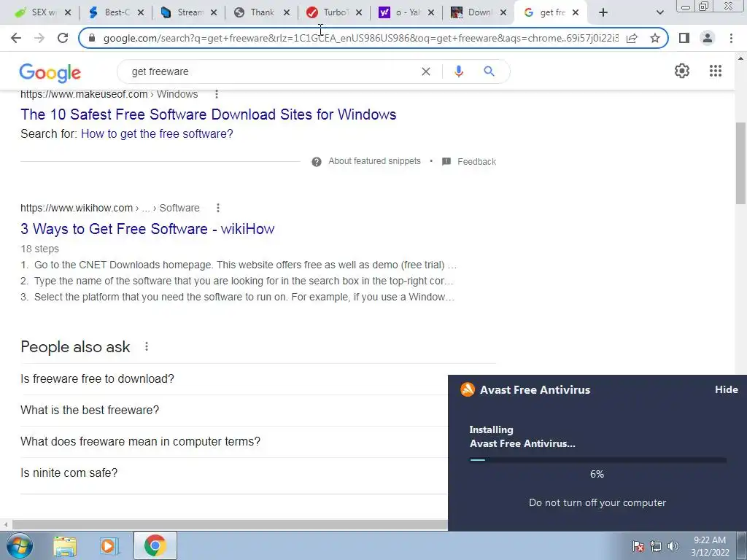Click the taskbar clock 9:22 AM

click(709, 540)
